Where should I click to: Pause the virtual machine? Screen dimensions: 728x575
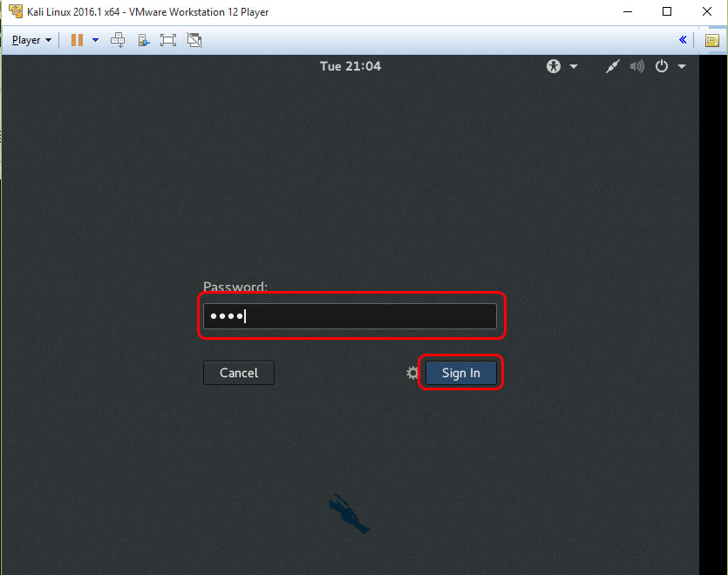[x=77, y=40]
